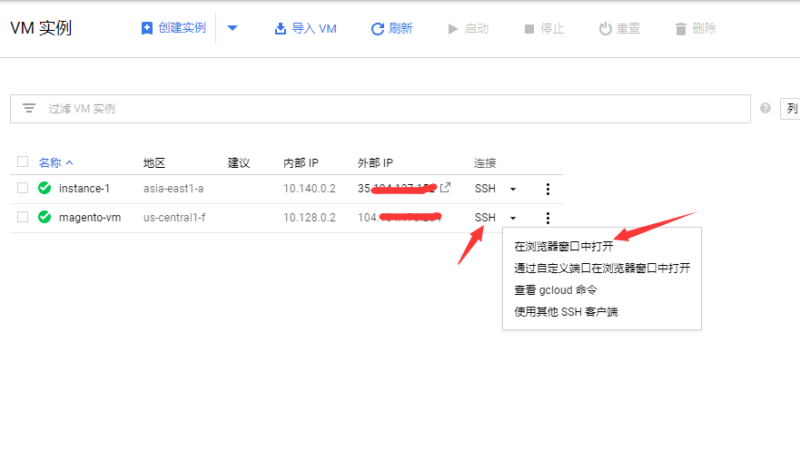Open the instance-1 instance name
800x450 pixels.
click(84, 189)
